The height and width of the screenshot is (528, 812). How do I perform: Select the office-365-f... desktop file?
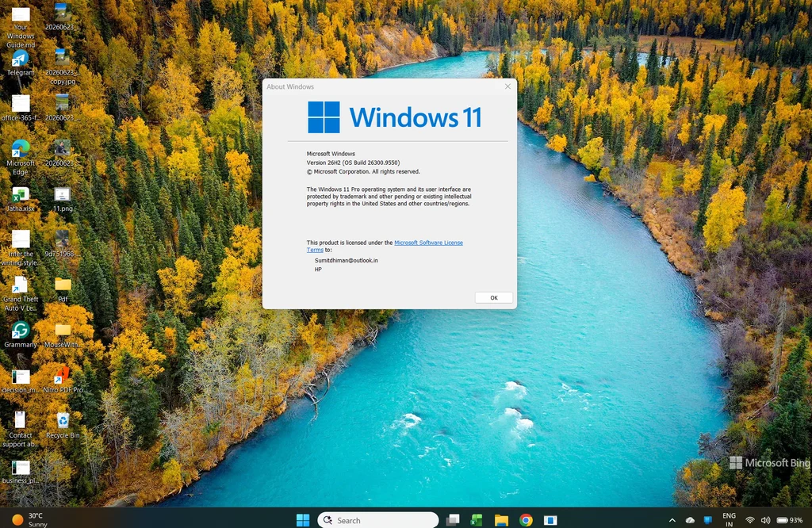21,108
